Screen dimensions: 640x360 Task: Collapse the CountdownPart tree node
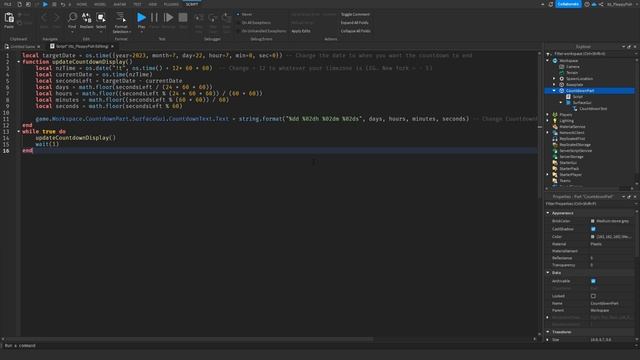click(554, 91)
